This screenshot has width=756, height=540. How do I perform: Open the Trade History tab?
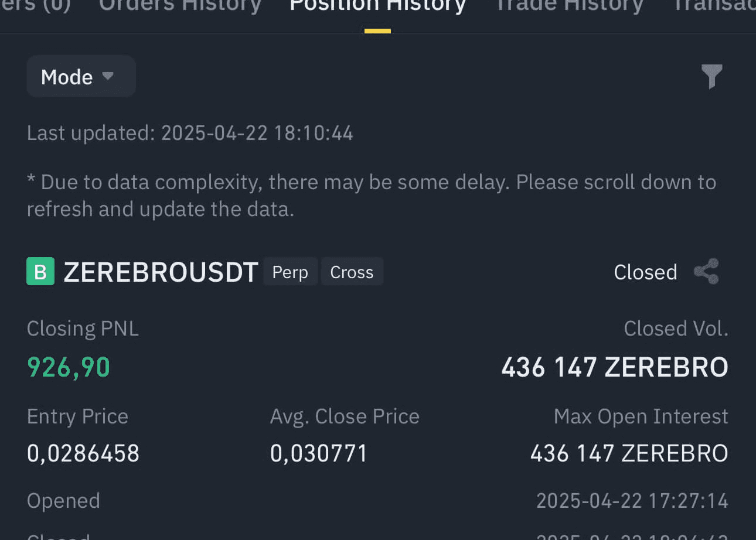click(569, 5)
